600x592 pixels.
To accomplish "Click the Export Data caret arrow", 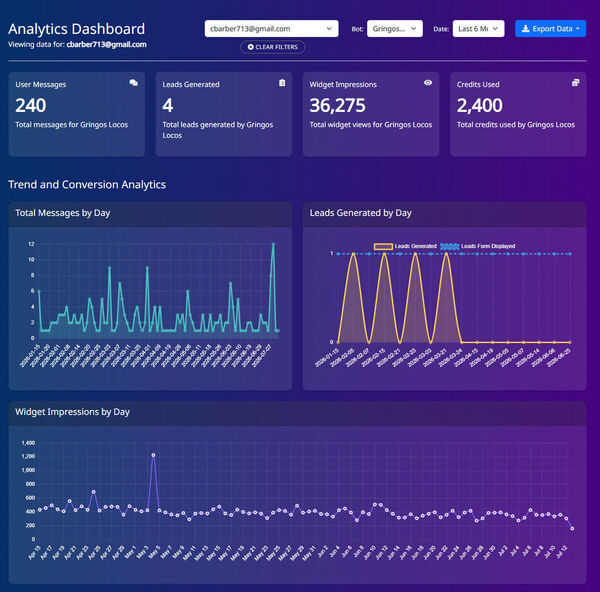I will pyautogui.click(x=577, y=29).
